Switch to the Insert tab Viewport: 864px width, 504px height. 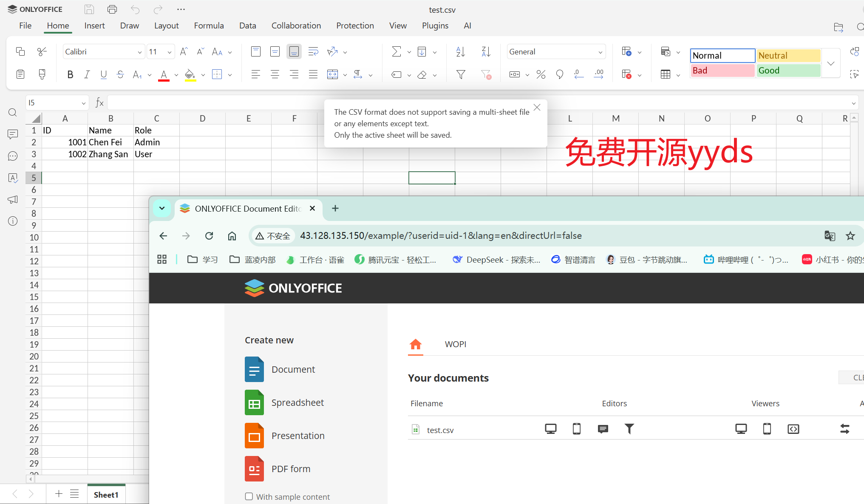coord(94,25)
